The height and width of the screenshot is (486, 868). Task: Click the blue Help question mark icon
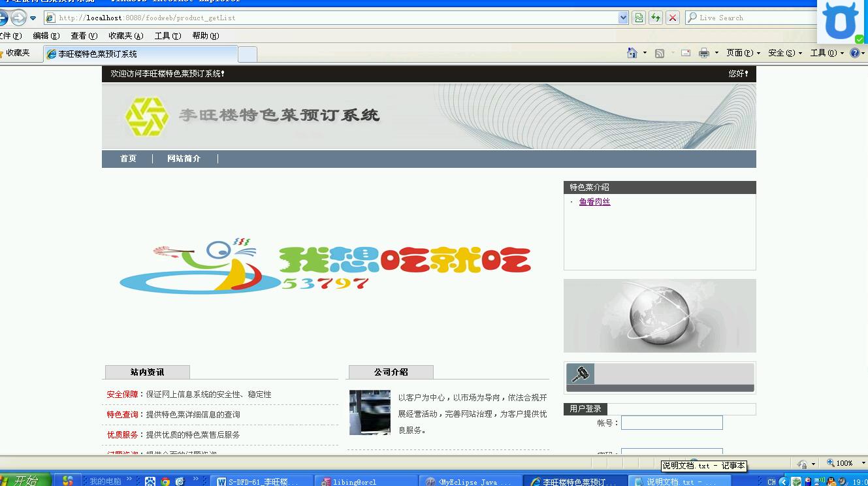tap(854, 53)
